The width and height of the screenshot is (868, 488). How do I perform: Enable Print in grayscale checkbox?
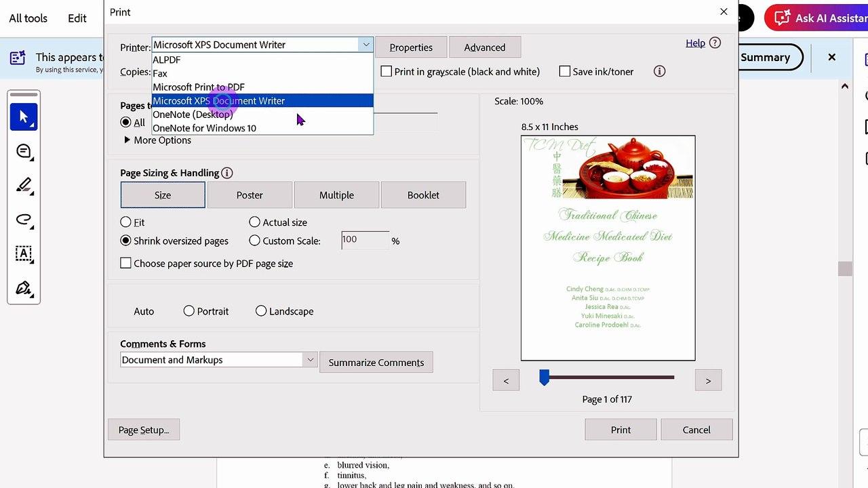tap(387, 71)
